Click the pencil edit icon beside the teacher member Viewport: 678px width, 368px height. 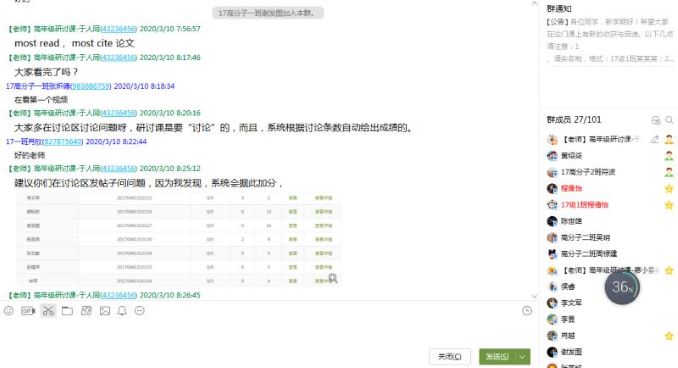pyautogui.click(x=655, y=139)
